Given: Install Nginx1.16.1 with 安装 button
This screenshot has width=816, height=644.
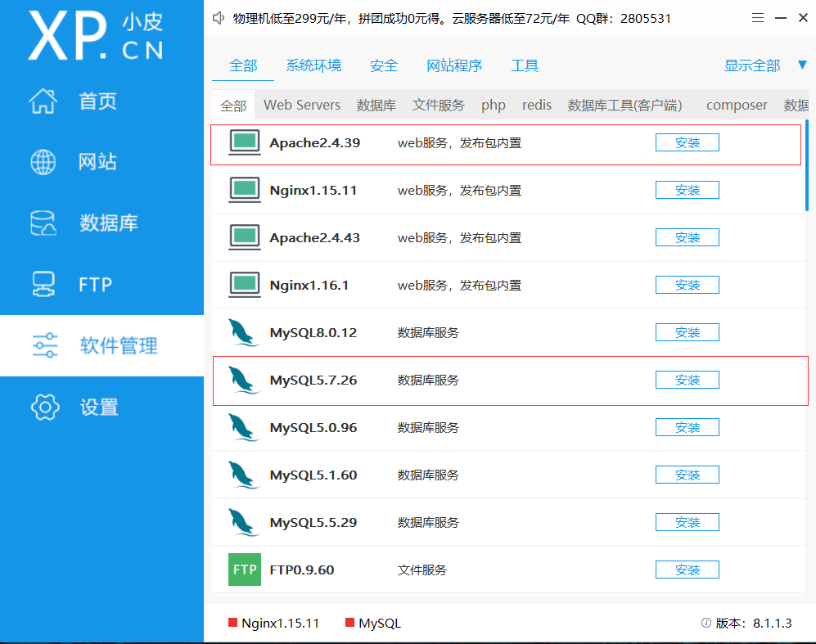Looking at the screenshot, I should 687,285.
